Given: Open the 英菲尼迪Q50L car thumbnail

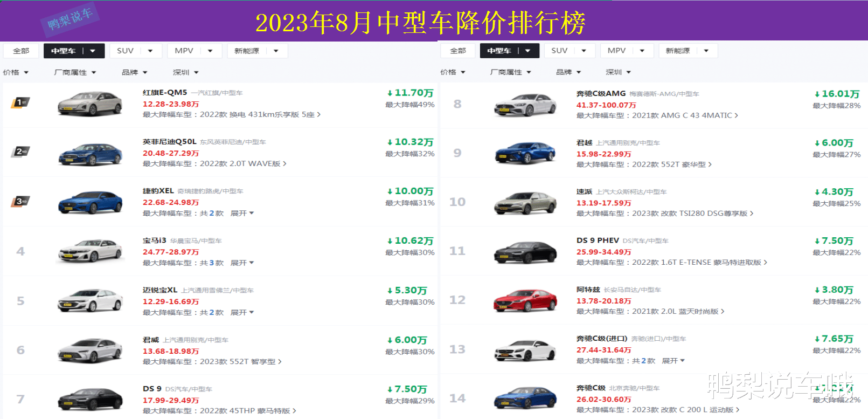Looking at the screenshot, I should coord(90,154).
